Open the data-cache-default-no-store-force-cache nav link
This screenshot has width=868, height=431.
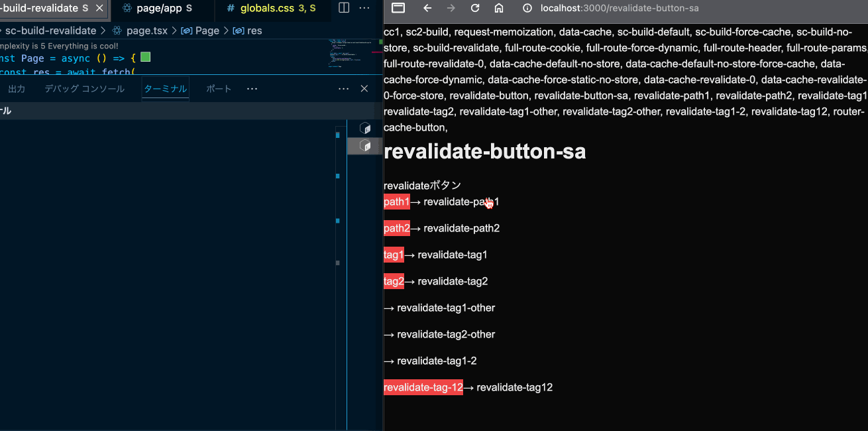pos(719,64)
